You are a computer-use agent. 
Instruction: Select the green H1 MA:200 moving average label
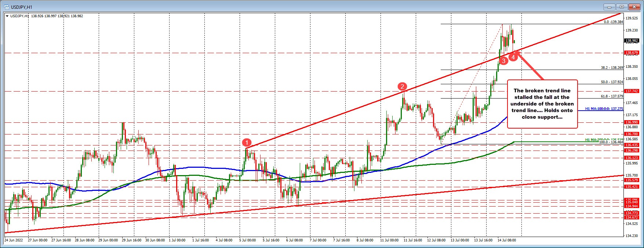[x=604, y=140]
